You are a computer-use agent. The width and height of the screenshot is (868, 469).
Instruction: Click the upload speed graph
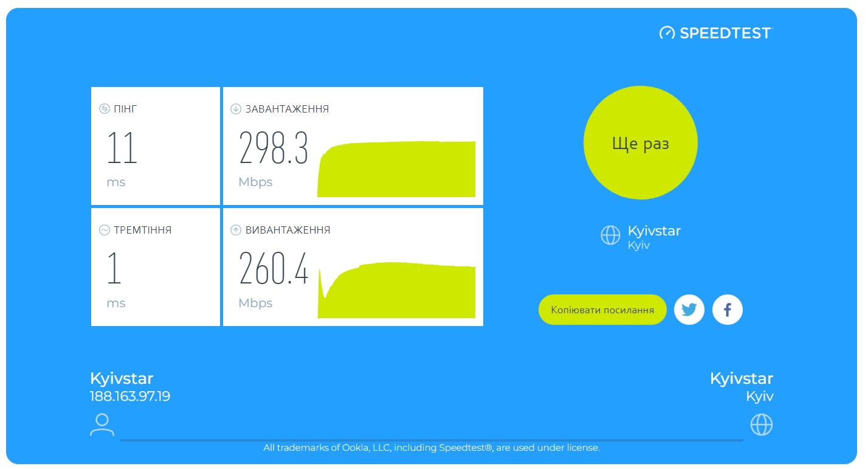[396, 292]
